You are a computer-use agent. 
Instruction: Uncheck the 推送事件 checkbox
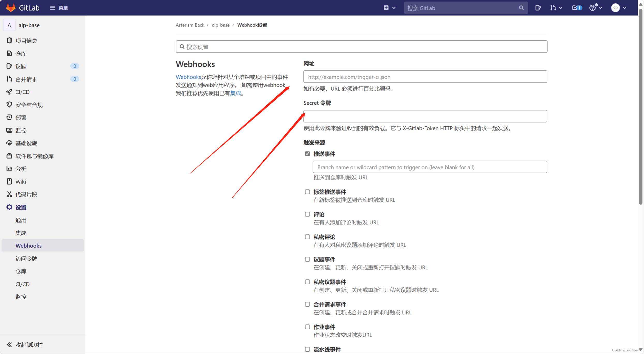pos(307,154)
